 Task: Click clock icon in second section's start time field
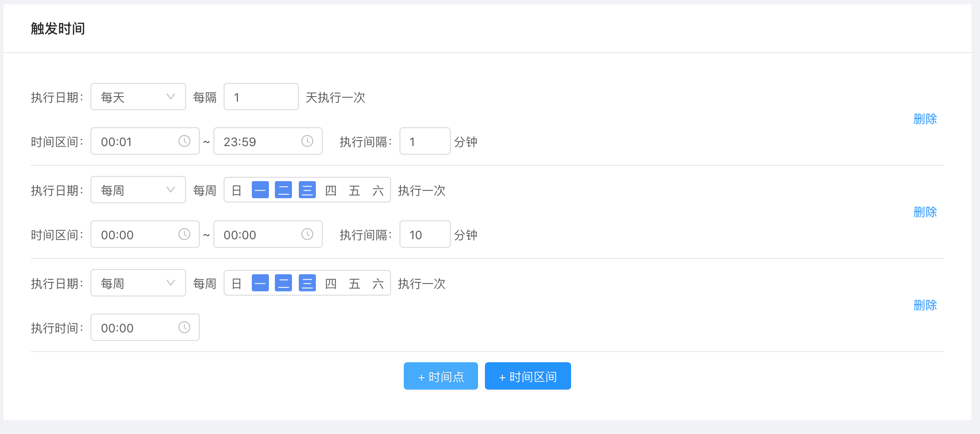click(184, 234)
